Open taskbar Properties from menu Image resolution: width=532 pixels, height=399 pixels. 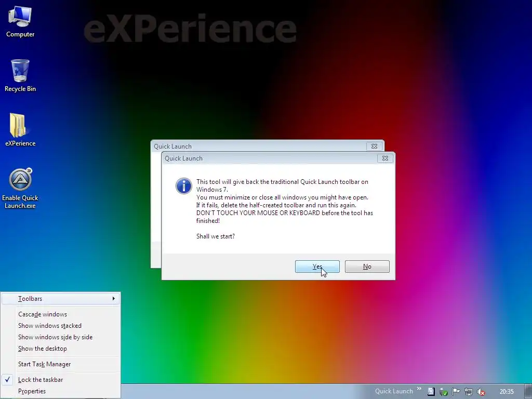(x=61, y=391)
